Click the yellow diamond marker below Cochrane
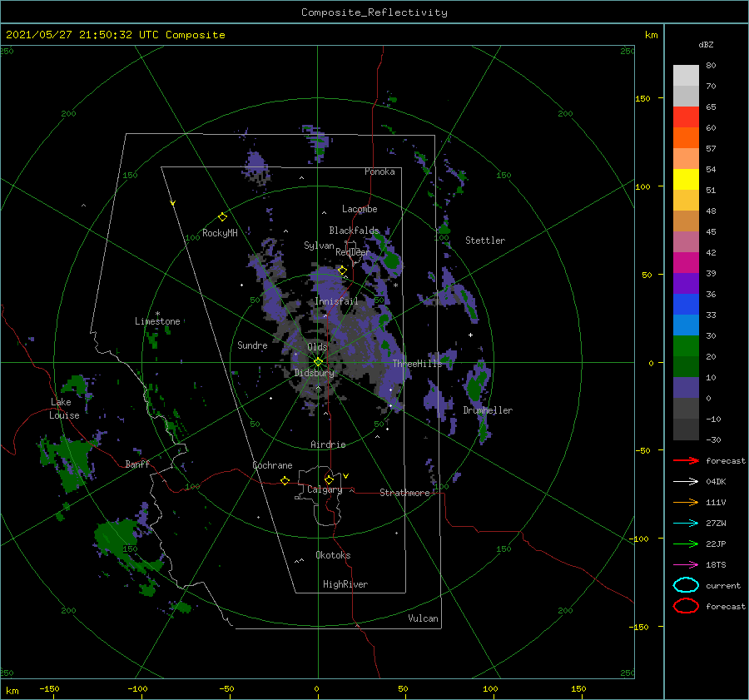Viewport: 749px width, 700px height. pyautogui.click(x=285, y=481)
